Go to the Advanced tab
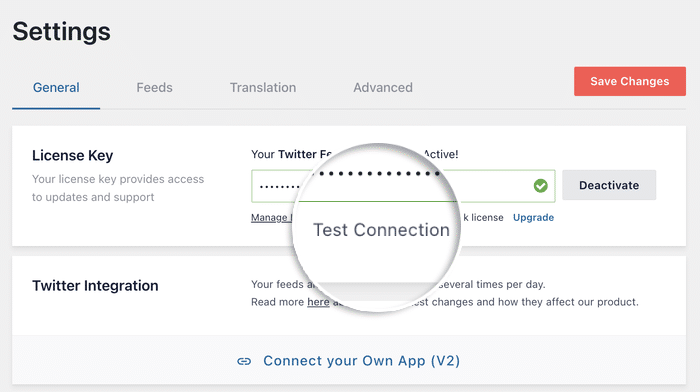Screen dimensions: 700x392 click(x=383, y=88)
